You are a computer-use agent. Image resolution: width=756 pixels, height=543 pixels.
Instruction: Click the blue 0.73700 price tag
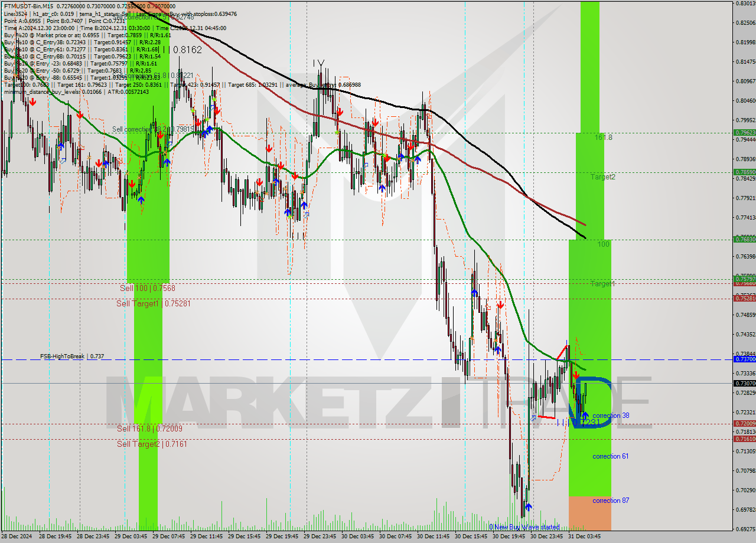tap(744, 359)
